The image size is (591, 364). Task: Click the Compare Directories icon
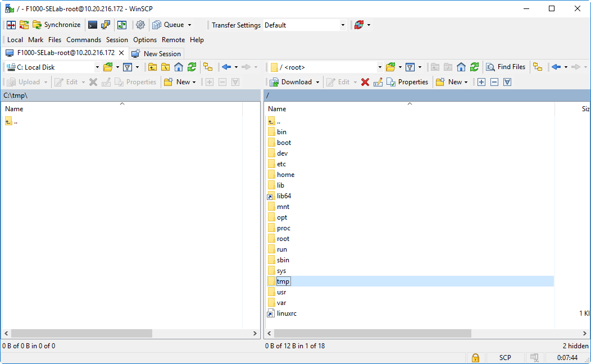[11, 25]
